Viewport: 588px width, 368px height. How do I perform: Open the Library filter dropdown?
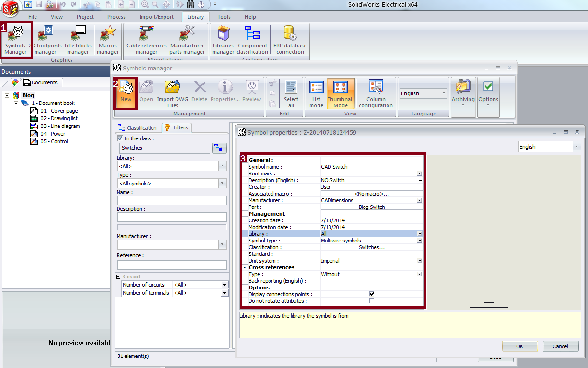[223, 166]
